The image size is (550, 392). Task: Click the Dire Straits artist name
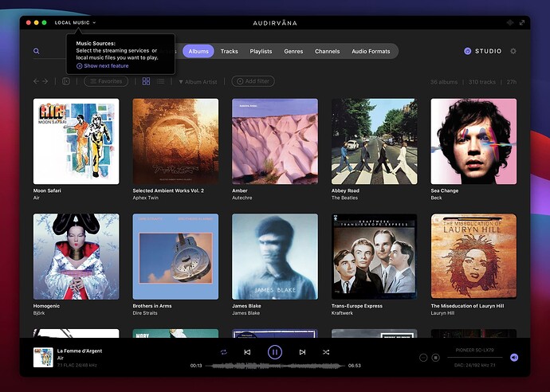145,313
